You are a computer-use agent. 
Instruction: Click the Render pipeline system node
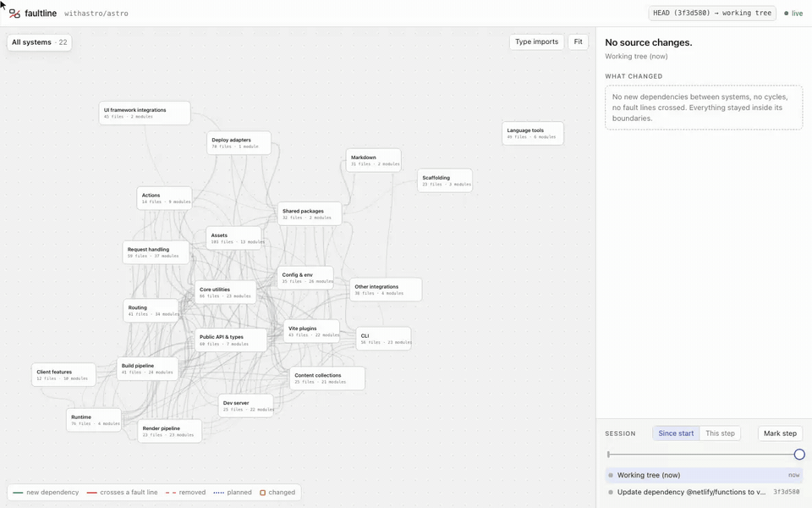coord(170,431)
